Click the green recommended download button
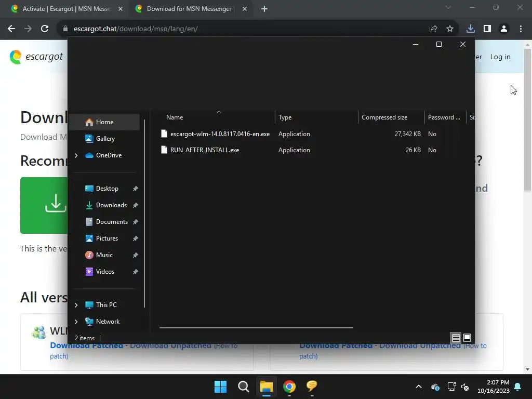This screenshot has height=399, width=532. point(44,205)
